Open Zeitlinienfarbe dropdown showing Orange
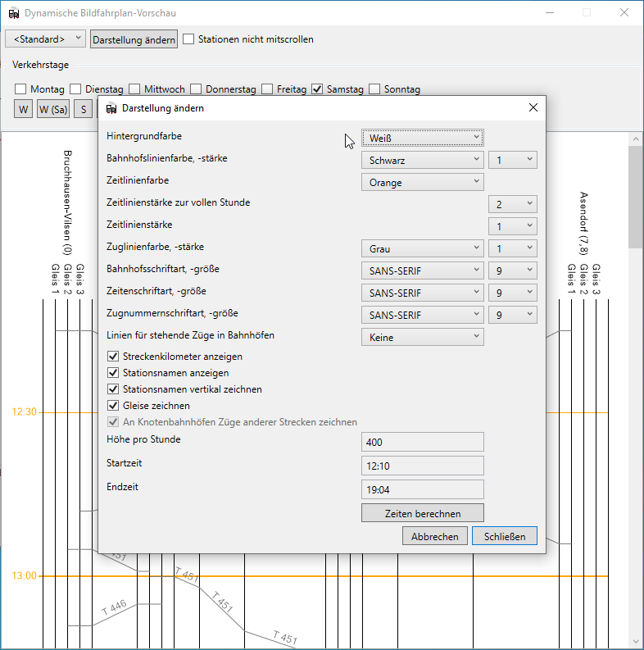Viewport: 644px width, 650px height. [422, 182]
